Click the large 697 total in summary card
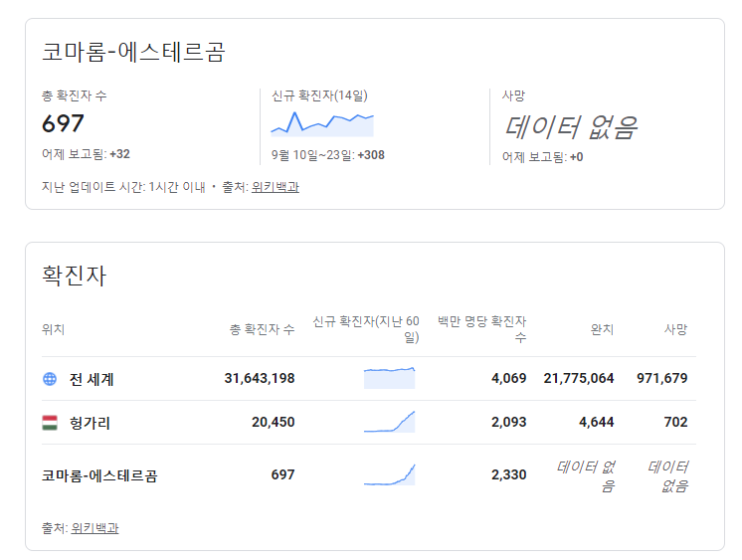 [x=63, y=123]
